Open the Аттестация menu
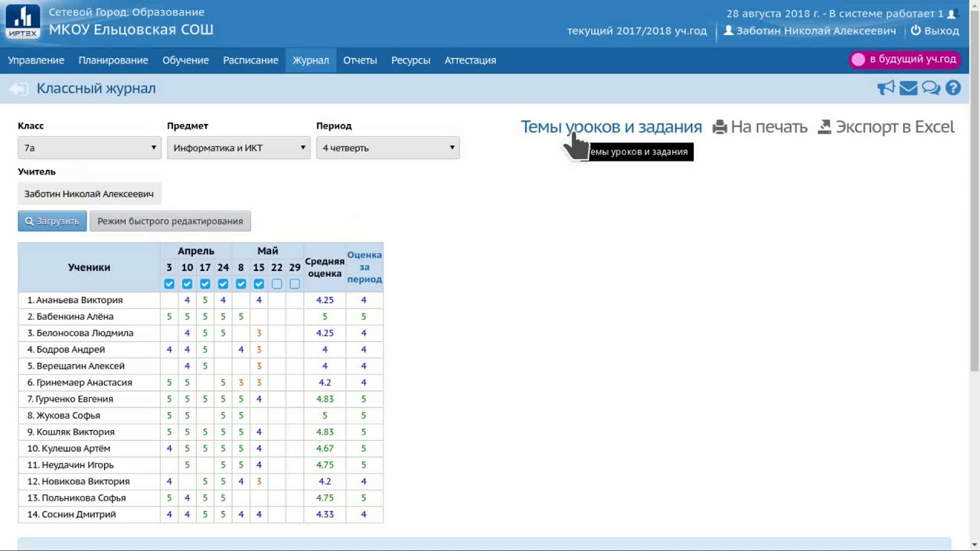 pos(470,60)
